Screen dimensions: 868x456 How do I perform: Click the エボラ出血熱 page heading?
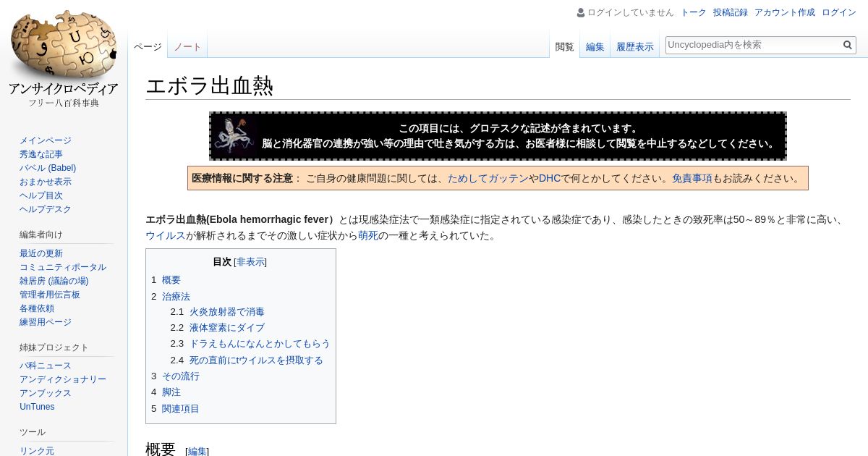210,86
